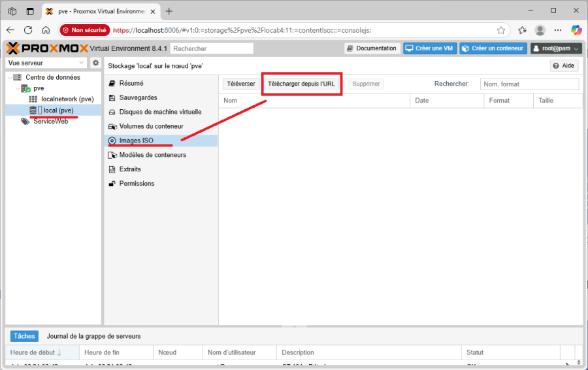This screenshot has height=370, width=588.
Task: Click the Extraits file code icon
Action: pos(112,169)
